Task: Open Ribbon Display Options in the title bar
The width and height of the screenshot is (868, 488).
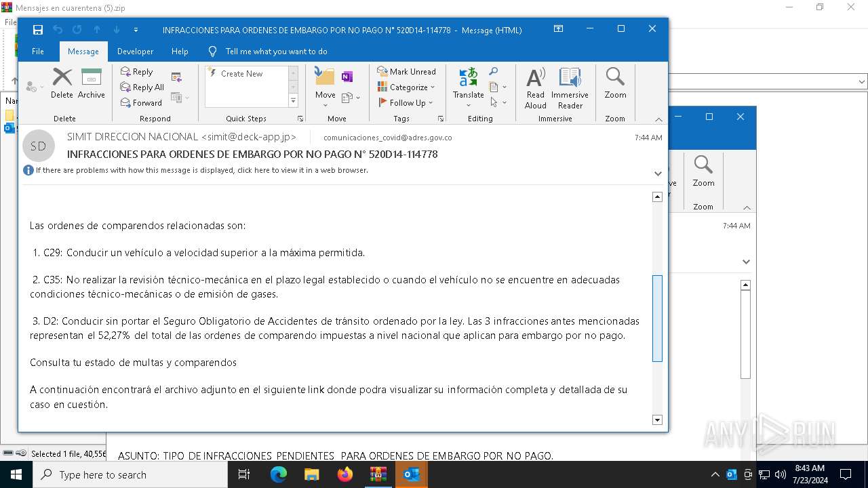Action: (x=558, y=29)
